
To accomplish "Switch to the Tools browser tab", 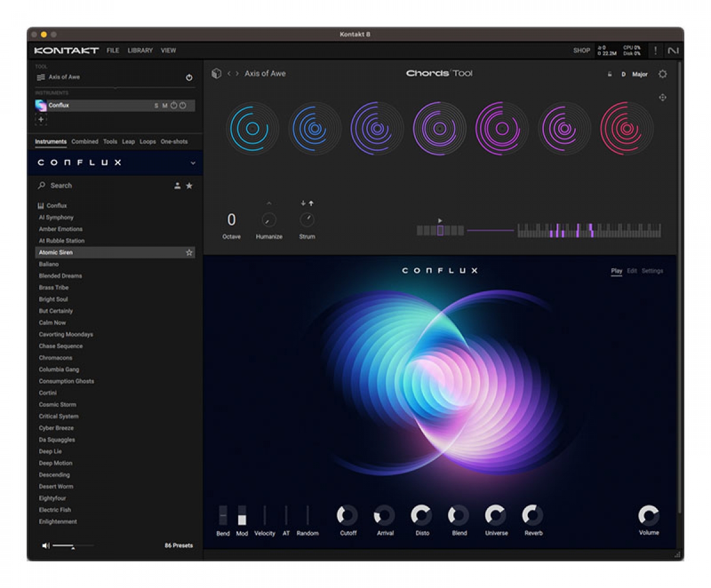I will (110, 142).
